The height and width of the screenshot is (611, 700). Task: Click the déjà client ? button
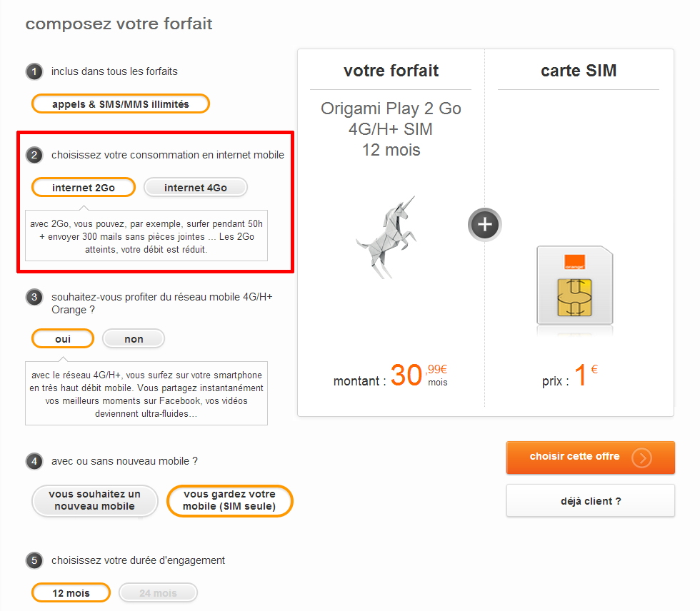591,501
